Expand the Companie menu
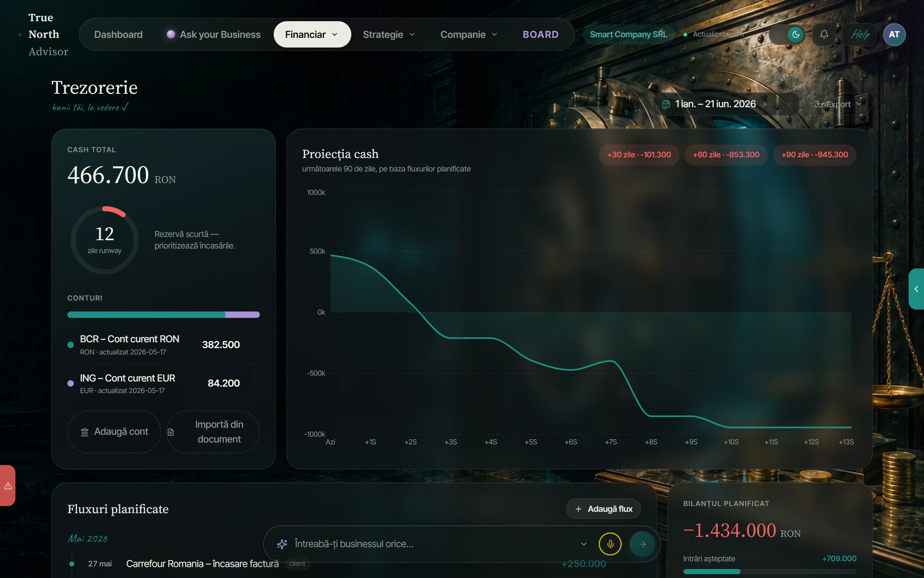Screen dimensions: 924x578 coord(468,34)
